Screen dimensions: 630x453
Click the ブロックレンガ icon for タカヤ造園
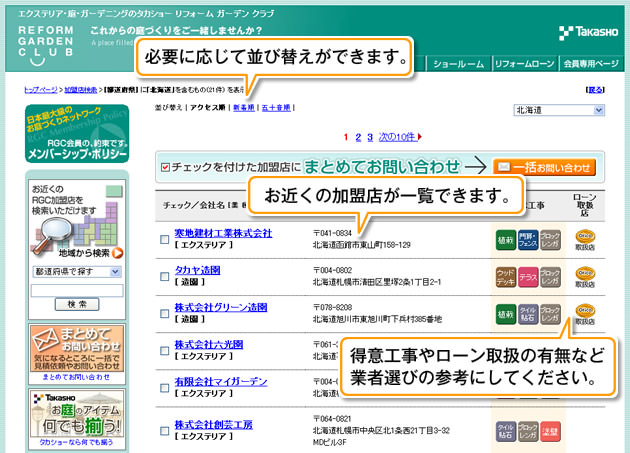pyautogui.click(x=550, y=277)
